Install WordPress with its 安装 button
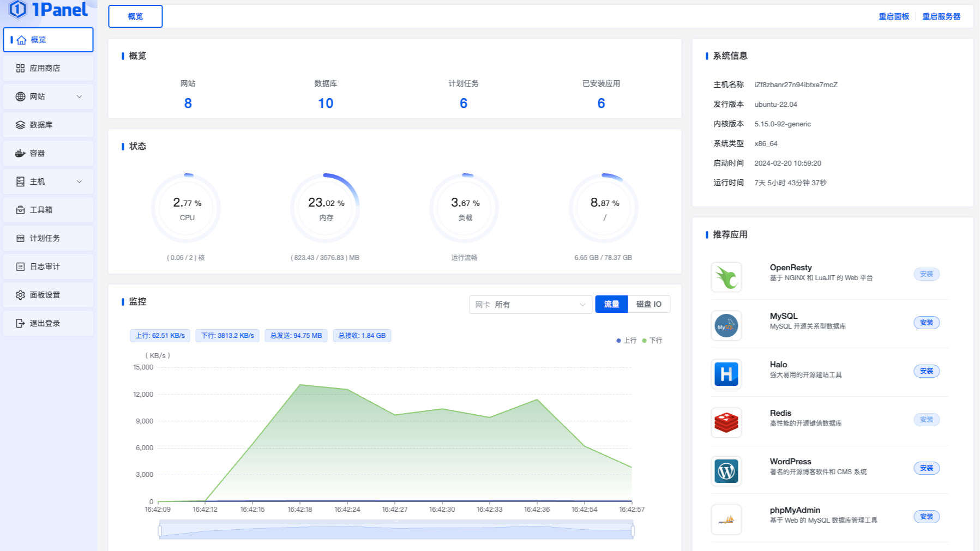 click(927, 468)
